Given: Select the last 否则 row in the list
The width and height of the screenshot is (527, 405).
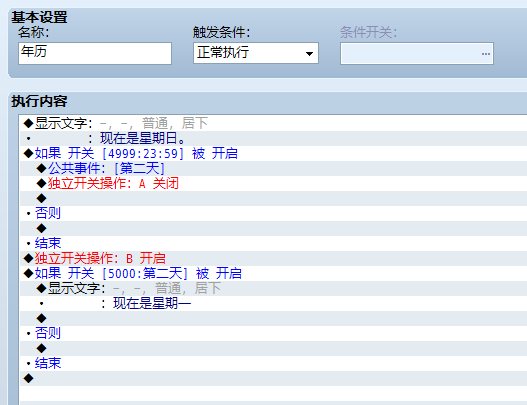Looking at the screenshot, I should pos(274,333).
